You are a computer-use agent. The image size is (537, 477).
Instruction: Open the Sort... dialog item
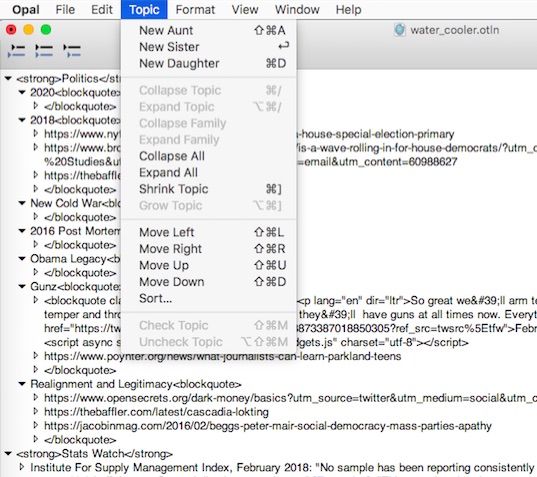click(209, 299)
